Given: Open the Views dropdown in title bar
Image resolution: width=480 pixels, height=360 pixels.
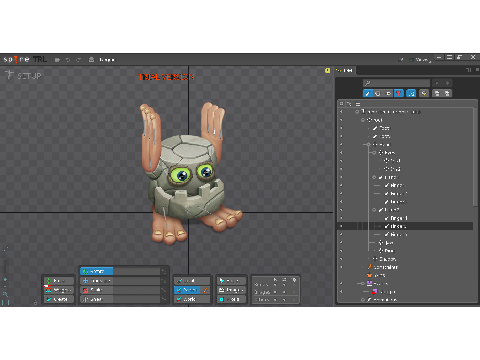Looking at the screenshot, I should pos(420,60).
